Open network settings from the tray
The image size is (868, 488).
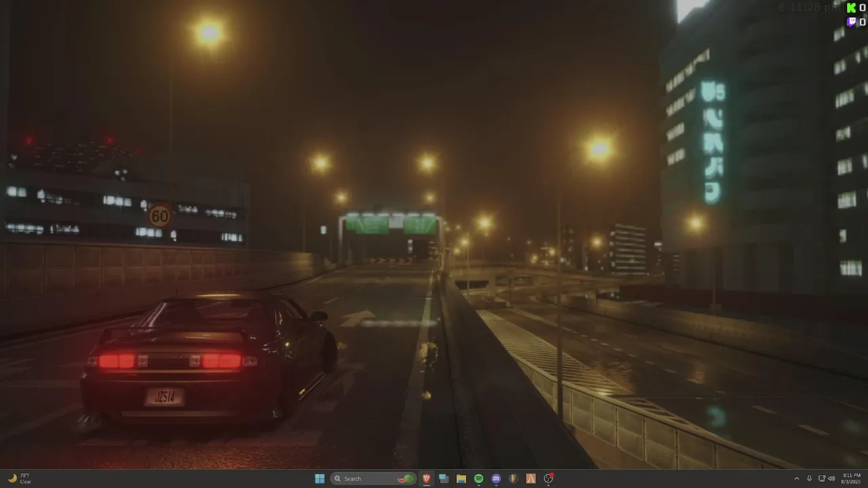click(x=821, y=479)
